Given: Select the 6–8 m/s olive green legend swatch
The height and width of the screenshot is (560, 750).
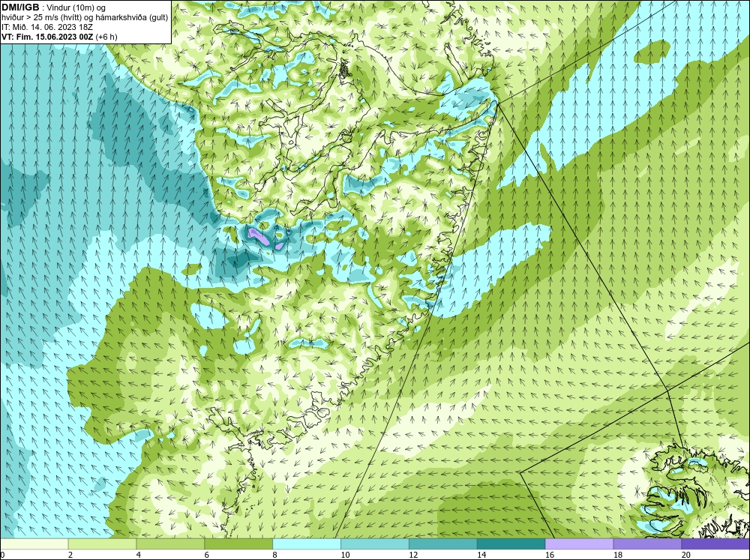Looking at the screenshot, I should (x=238, y=544).
